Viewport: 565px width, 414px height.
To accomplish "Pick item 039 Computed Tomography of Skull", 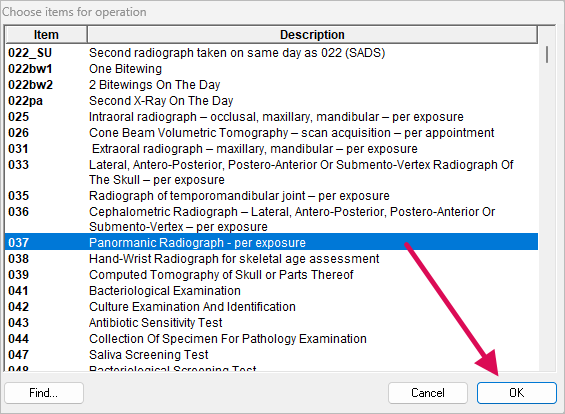I will click(x=271, y=275).
